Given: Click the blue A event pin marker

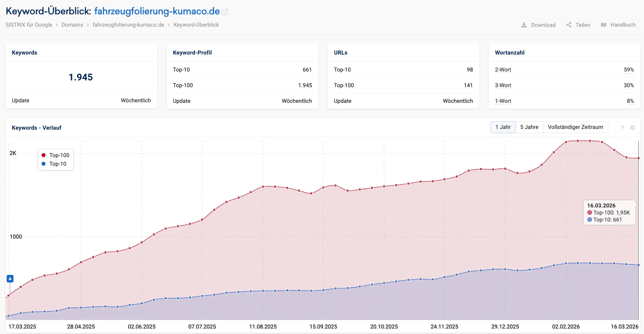Looking at the screenshot, I should point(10,279).
